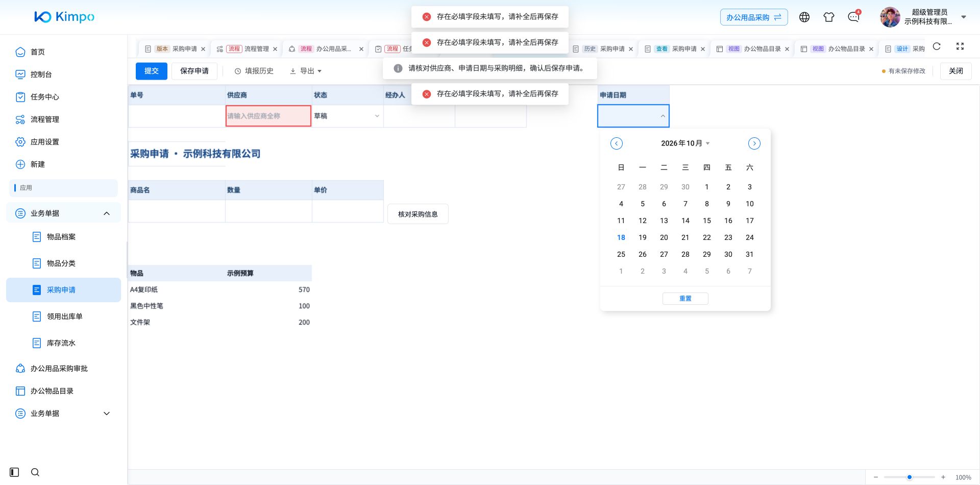Select October 31 in calendar
Viewport: 980px width, 485px height.
[750, 254]
